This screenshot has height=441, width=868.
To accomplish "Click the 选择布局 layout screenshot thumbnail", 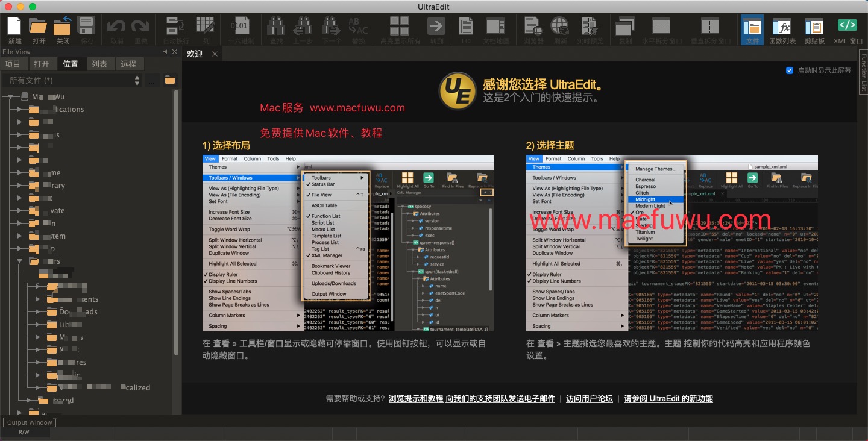I will [348, 243].
